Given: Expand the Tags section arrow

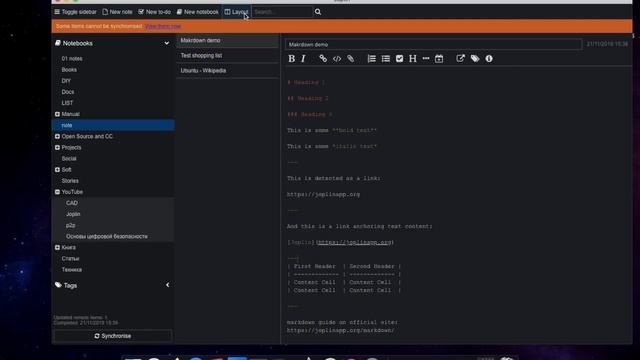Looking at the screenshot, I should [167, 285].
